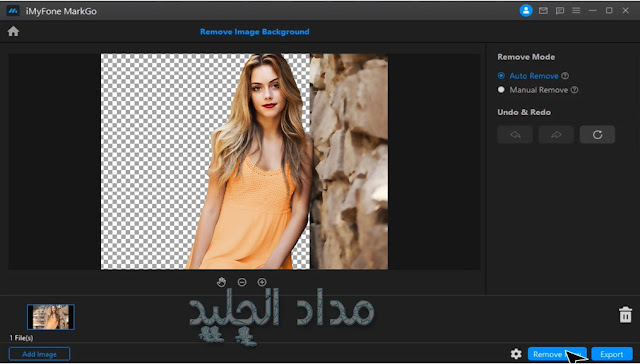Open settings via the gear icon
Viewport: 640px width, 364px height.
(x=516, y=354)
